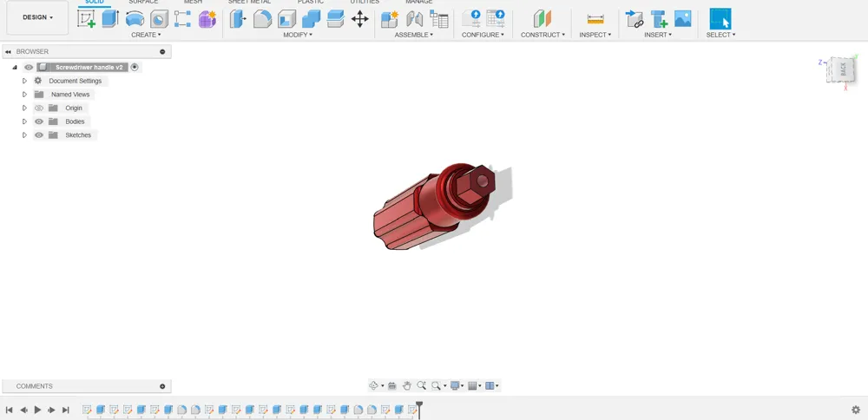Image resolution: width=868 pixels, height=420 pixels.
Task: Select the Offset Plane construct icon
Action: tap(542, 19)
